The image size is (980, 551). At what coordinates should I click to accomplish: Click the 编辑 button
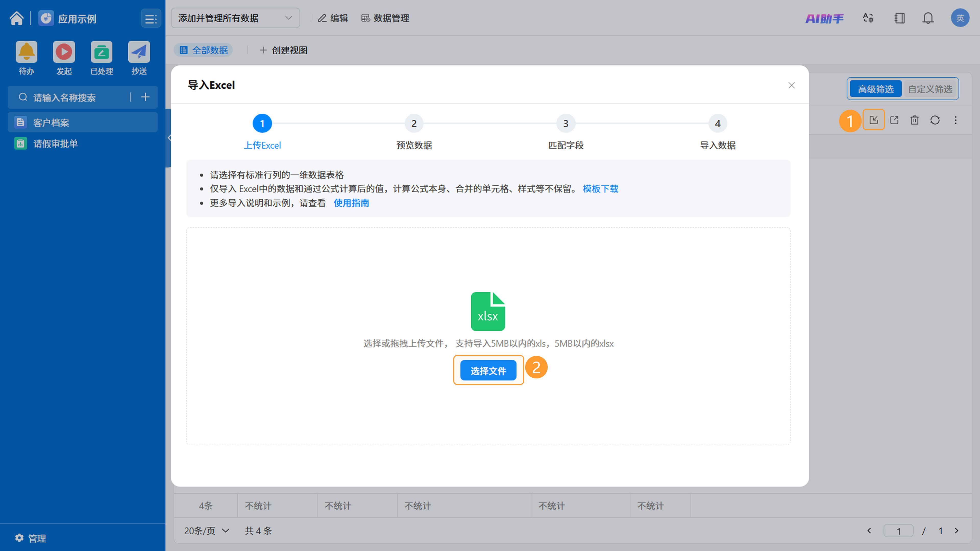(333, 18)
